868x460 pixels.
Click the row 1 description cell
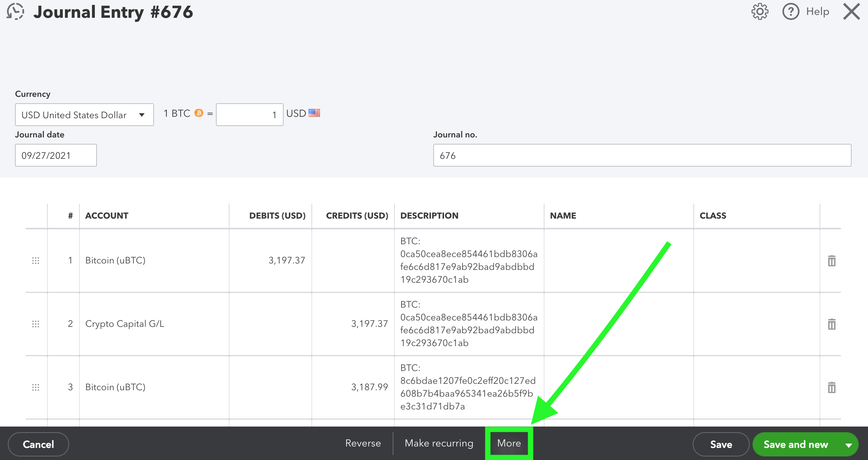469,261
